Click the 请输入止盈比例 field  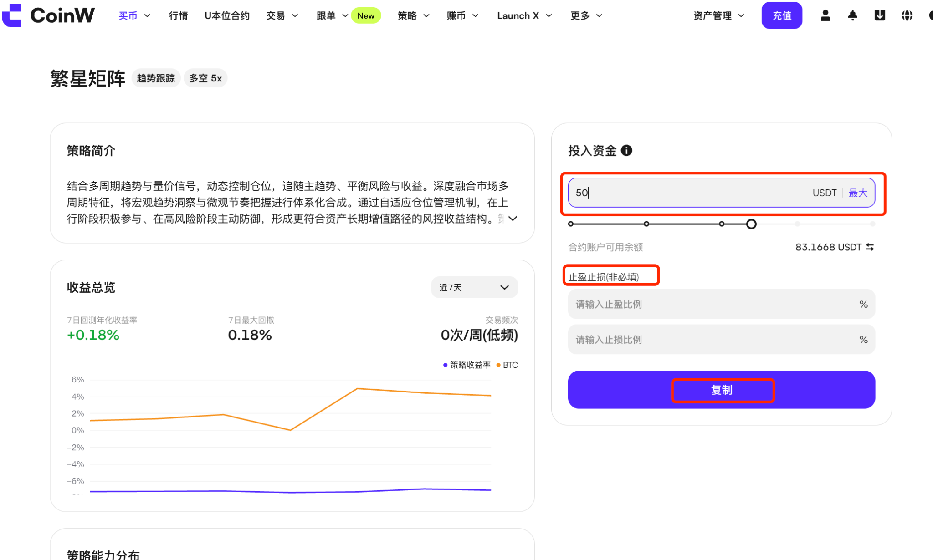coord(721,304)
